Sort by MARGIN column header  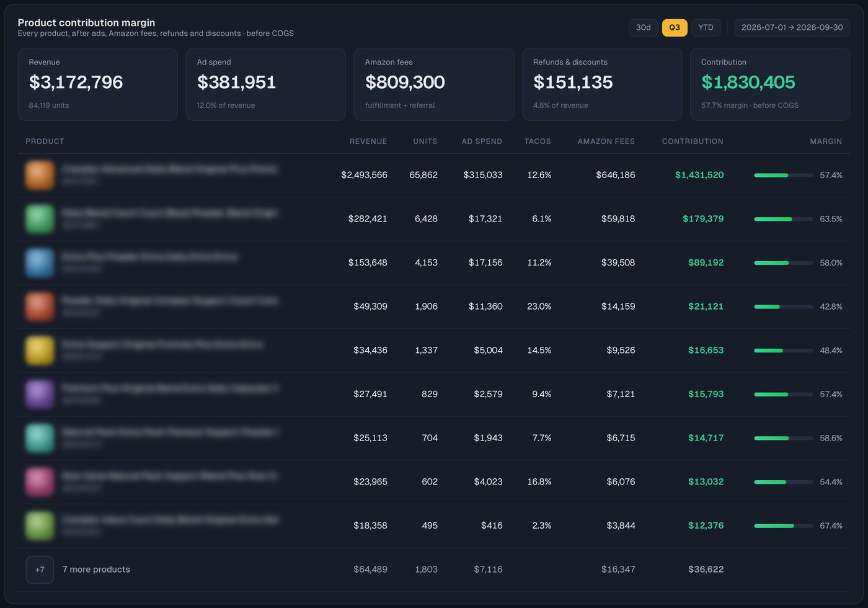click(826, 141)
